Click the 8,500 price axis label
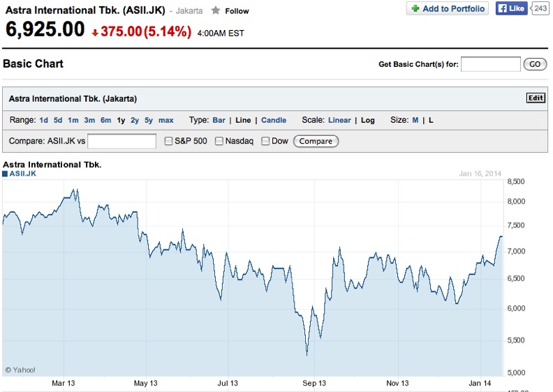Screen dimensions: 553x392 click(x=516, y=182)
